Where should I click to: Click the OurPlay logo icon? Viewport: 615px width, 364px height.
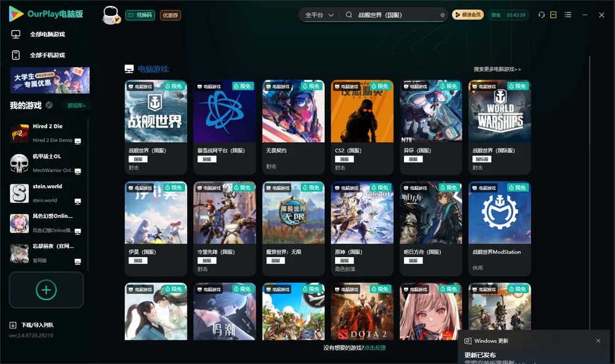coord(16,14)
